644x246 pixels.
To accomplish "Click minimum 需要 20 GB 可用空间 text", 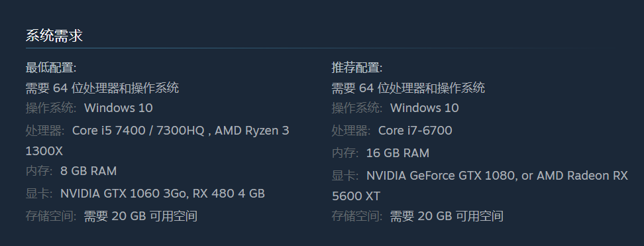I will tap(141, 216).
